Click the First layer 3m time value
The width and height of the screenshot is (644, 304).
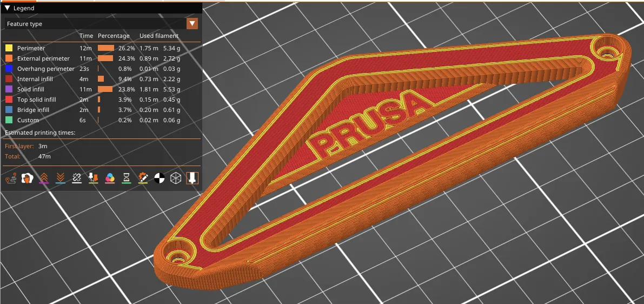coord(42,146)
